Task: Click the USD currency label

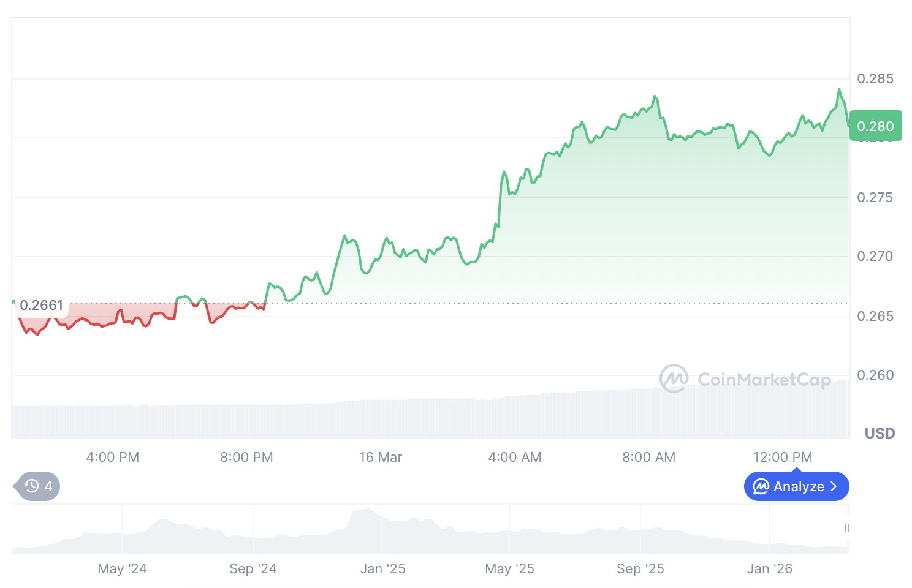Action: coord(880,434)
